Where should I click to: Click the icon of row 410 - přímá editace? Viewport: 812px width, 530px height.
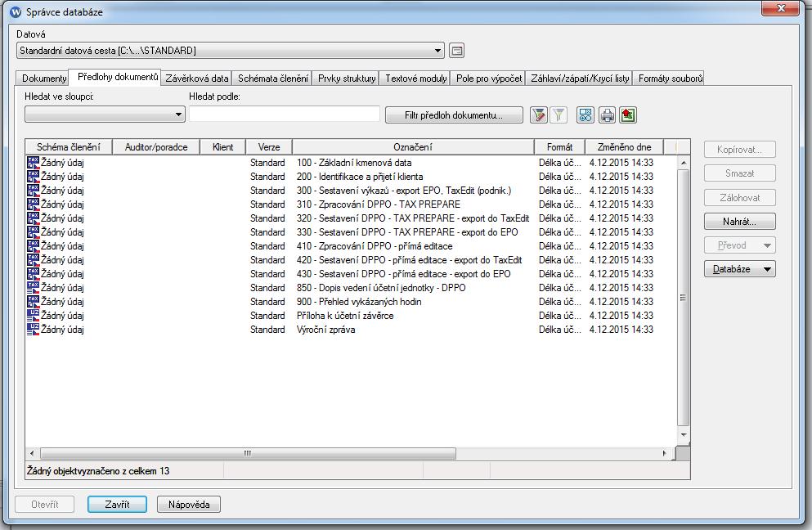click(x=34, y=246)
